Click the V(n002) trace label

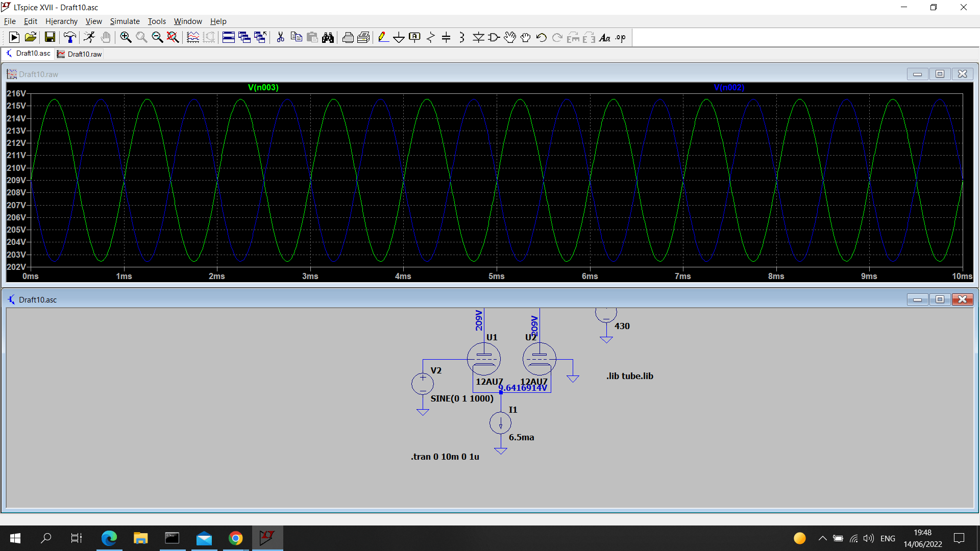pyautogui.click(x=729, y=87)
